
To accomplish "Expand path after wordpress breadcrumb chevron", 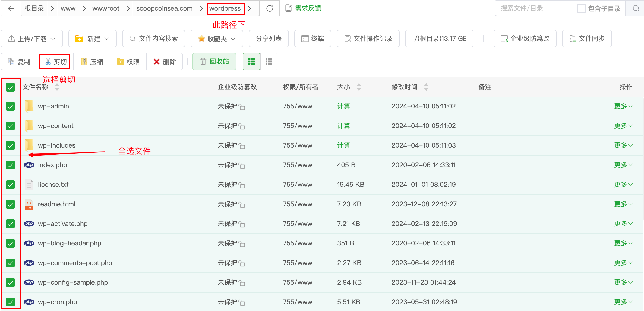I will pos(249,8).
